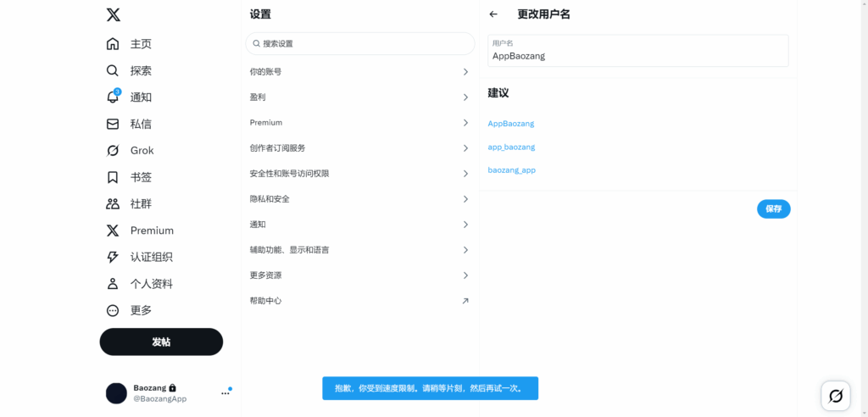Open the floating Grok button bottom right
The height and width of the screenshot is (417, 868).
[835, 396]
